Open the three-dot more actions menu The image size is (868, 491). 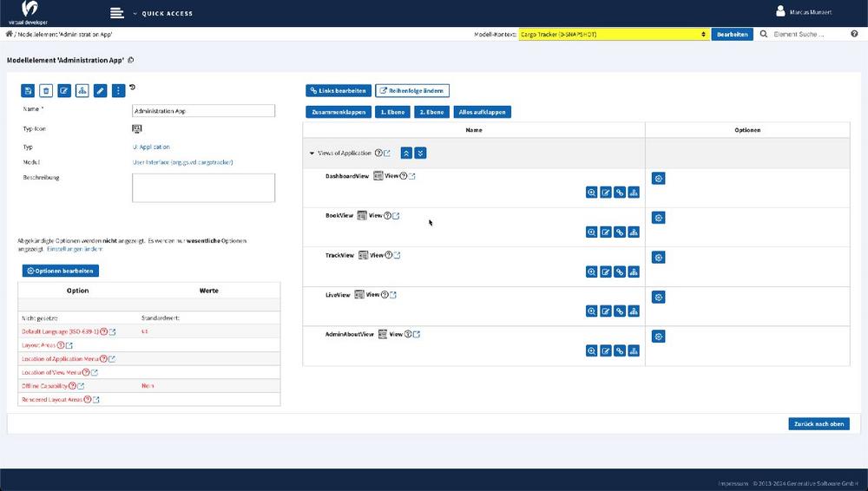[119, 90]
